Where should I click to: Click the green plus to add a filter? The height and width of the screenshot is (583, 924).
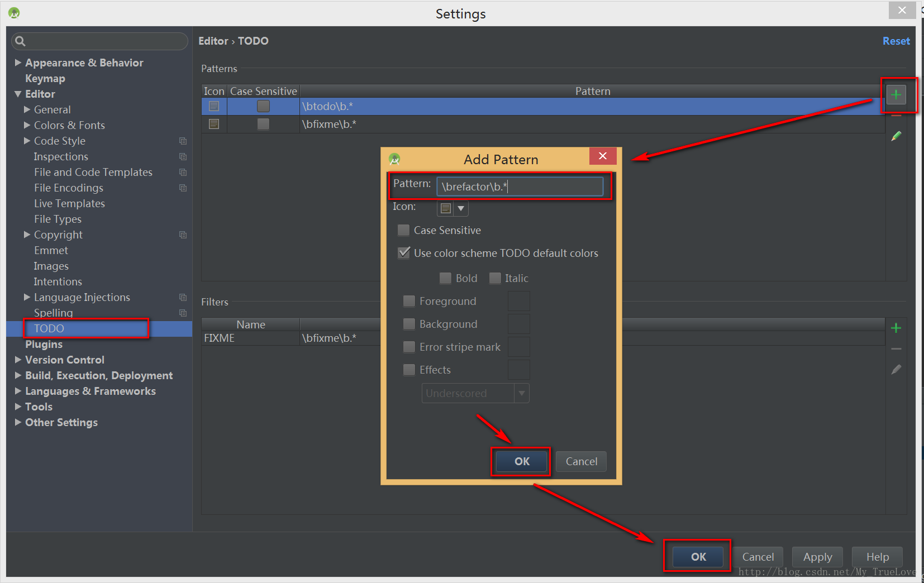tap(896, 328)
